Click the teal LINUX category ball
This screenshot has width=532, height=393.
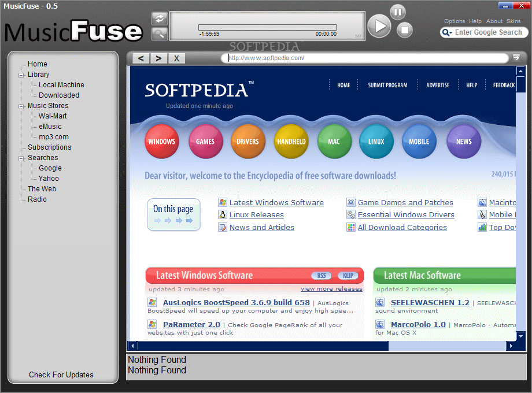pos(376,142)
